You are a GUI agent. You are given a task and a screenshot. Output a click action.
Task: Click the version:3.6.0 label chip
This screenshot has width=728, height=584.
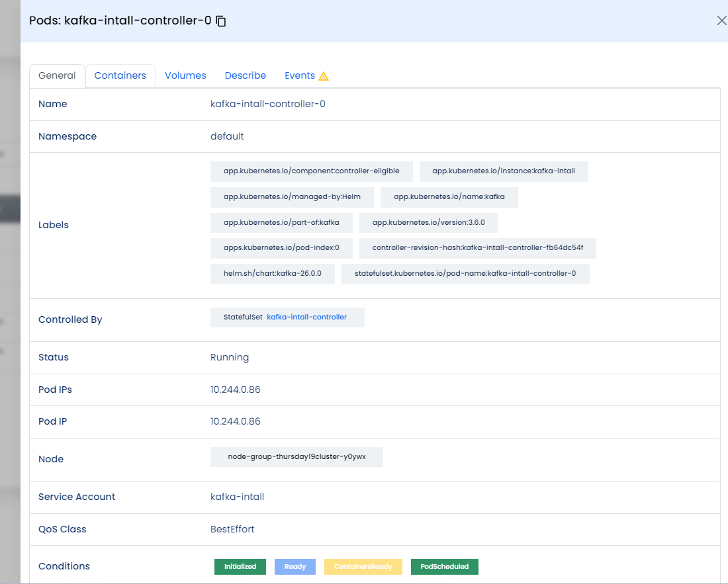(428, 222)
